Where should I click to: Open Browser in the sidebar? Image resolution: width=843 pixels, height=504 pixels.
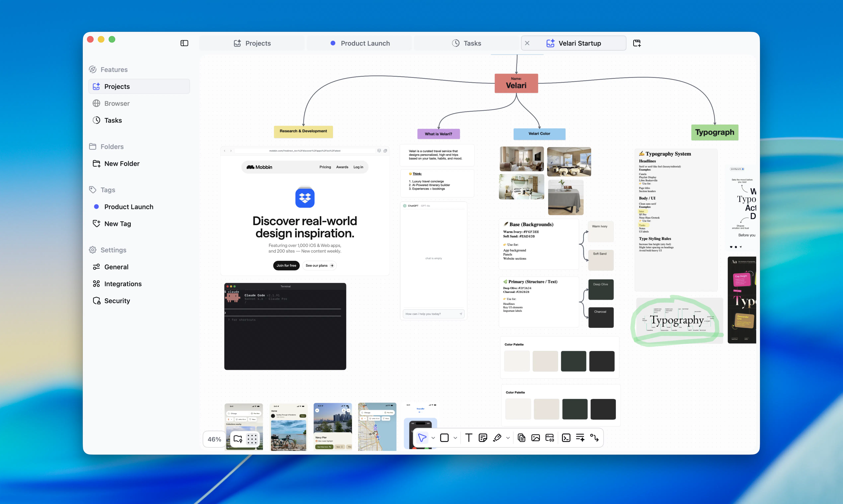[139, 103]
